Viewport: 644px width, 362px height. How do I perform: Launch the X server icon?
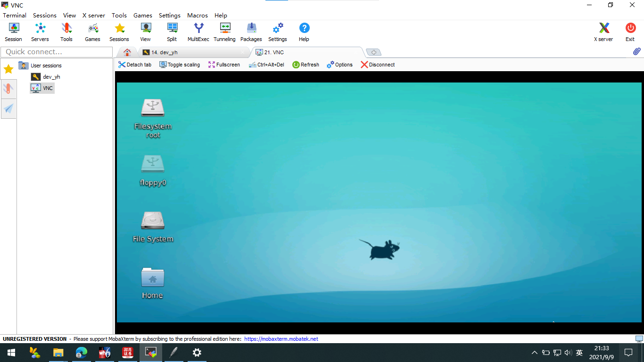(x=603, y=32)
